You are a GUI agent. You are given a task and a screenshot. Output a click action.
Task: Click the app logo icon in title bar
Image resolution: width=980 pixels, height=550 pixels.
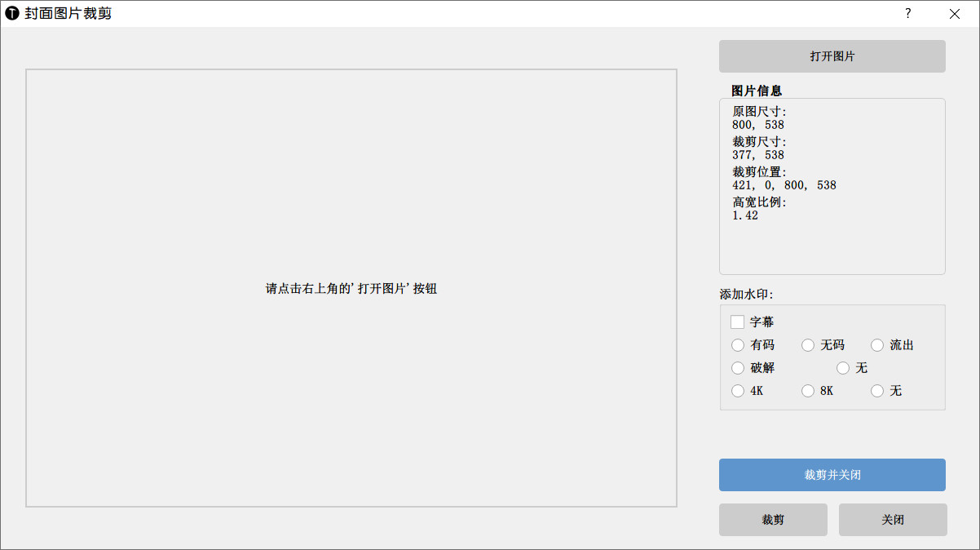[x=12, y=14]
